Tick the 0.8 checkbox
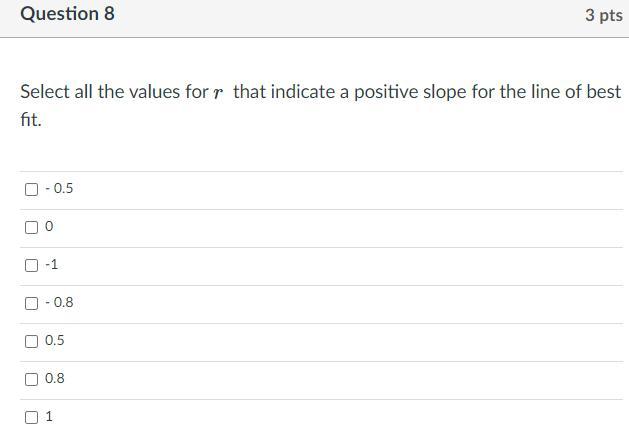The image size is (629, 430). (x=32, y=379)
